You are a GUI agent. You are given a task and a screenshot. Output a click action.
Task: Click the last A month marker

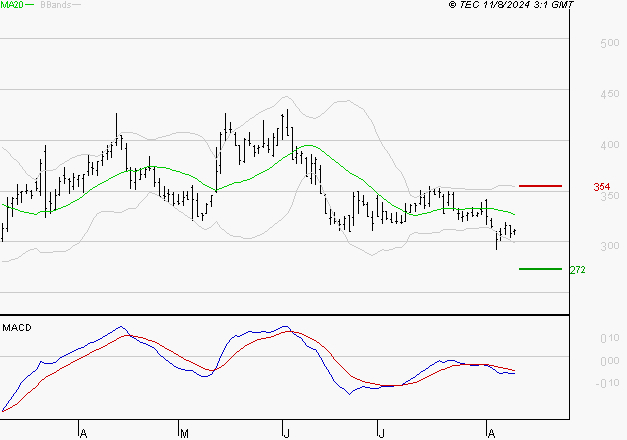click(491, 434)
